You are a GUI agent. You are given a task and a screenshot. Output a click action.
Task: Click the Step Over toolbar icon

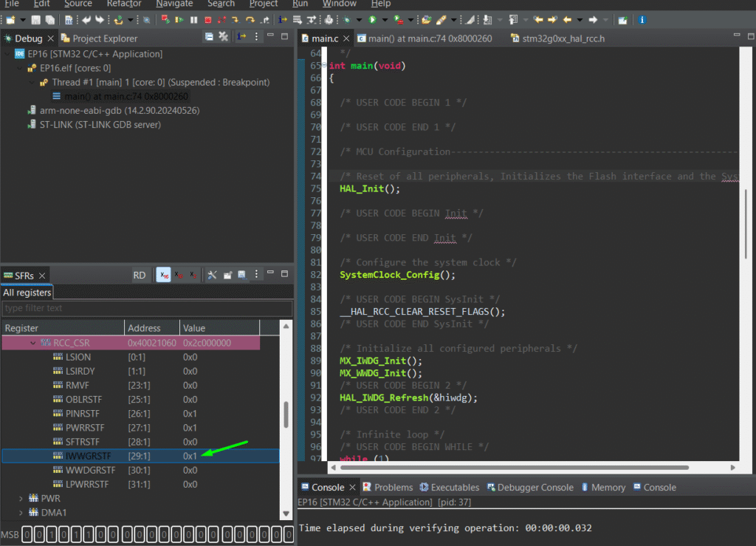[250, 19]
